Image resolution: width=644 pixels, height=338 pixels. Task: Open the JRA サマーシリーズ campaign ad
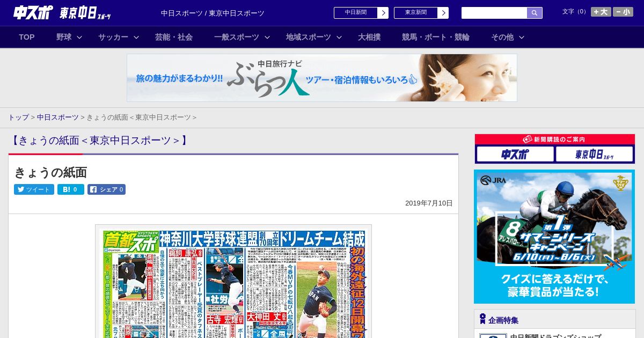pos(554,237)
